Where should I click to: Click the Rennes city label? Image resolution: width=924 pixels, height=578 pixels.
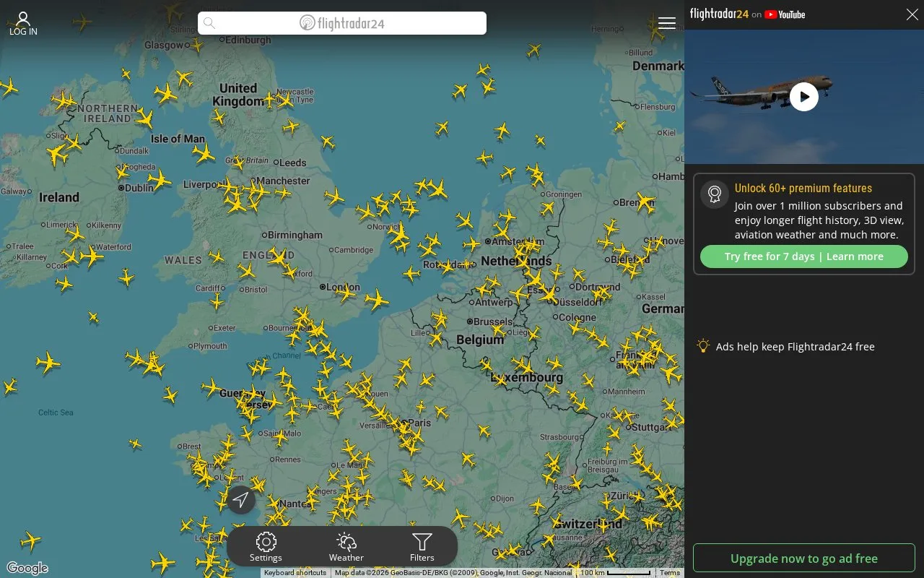click(x=287, y=460)
